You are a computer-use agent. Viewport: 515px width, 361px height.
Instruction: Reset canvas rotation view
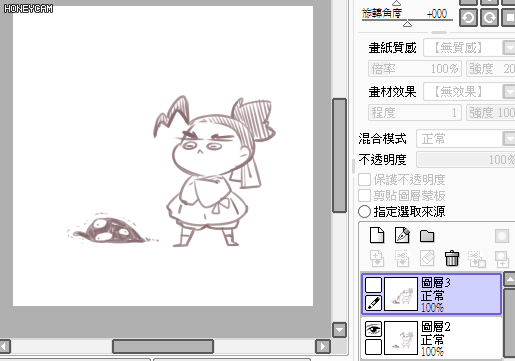click(x=509, y=17)
